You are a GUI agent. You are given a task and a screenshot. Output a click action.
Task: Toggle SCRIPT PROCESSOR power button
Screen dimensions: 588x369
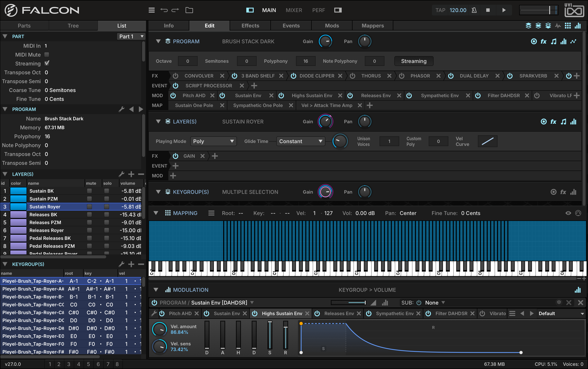[x=175, y=86]
